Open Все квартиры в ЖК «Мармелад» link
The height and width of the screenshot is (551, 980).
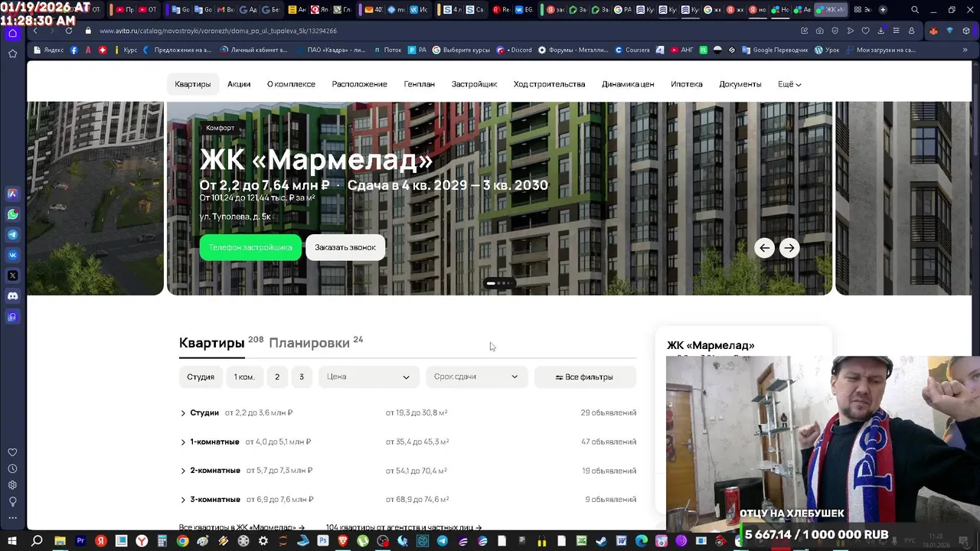tap(242, 527)
